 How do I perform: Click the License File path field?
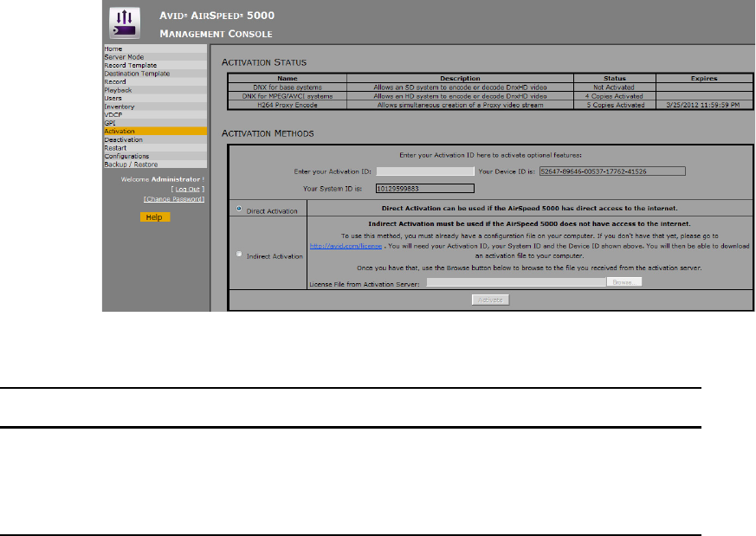tap(516, 282)
